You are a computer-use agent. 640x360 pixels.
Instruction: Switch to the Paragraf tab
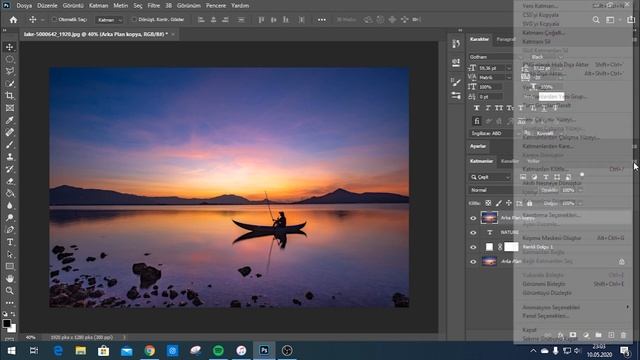click(505, 39)
